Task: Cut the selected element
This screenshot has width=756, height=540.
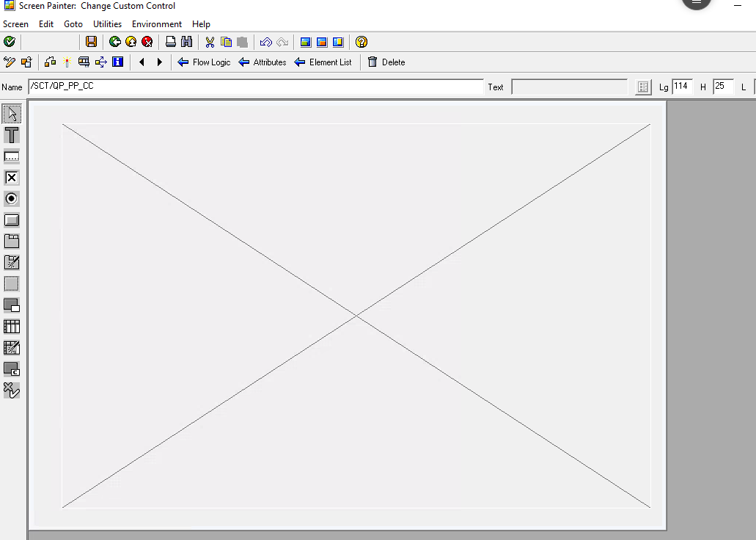Action: tap(209, 42)
